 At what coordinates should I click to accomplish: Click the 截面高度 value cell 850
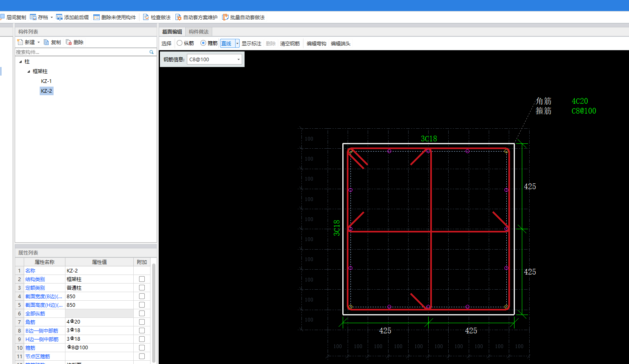pyautogui.click(x=99, y=305)
